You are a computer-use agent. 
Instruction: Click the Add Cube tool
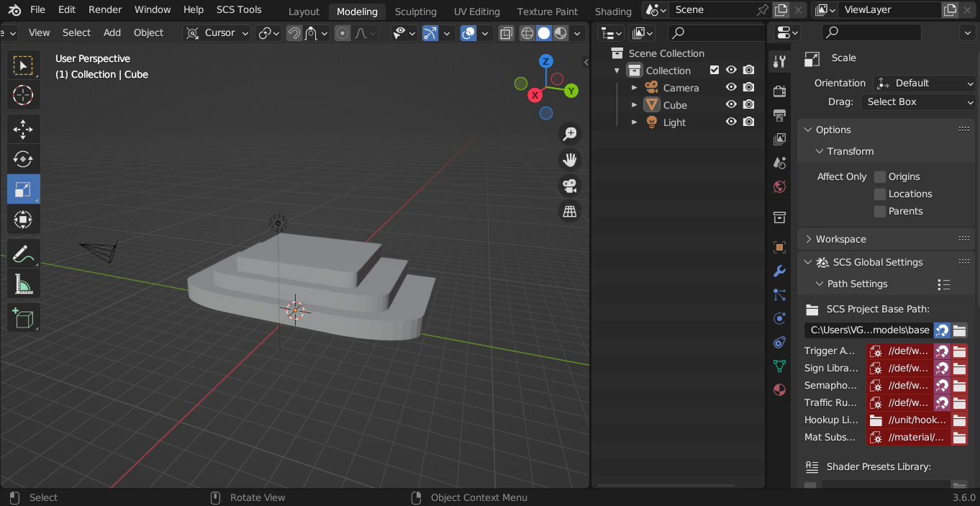click(23, 317)
